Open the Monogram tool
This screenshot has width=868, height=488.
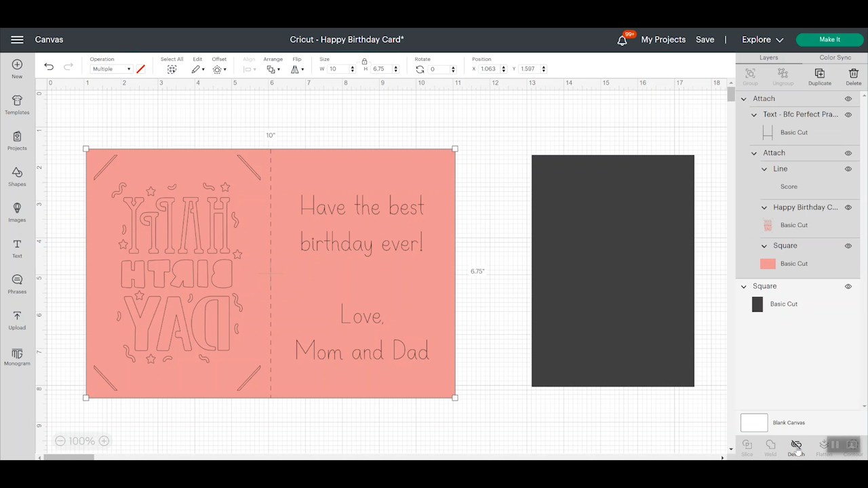coord(17,357)
